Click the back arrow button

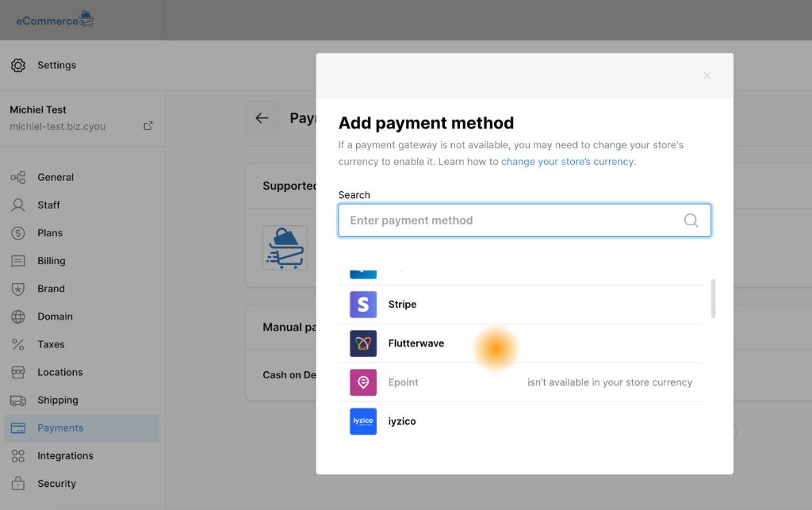[x=262, y=118]
